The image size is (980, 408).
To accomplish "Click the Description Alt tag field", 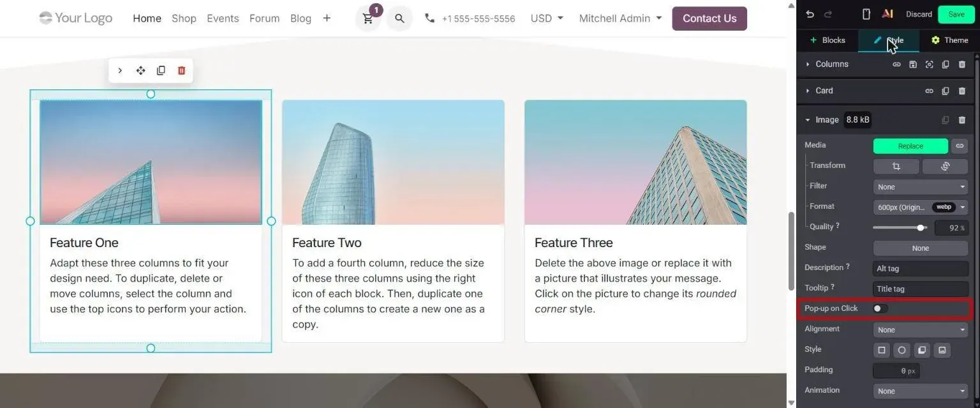I will [921, 269].
